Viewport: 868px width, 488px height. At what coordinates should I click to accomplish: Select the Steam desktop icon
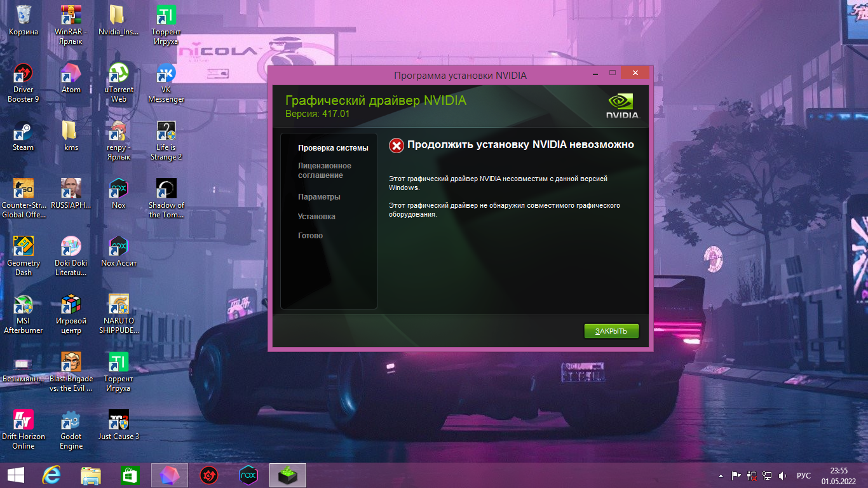point(24,136)
